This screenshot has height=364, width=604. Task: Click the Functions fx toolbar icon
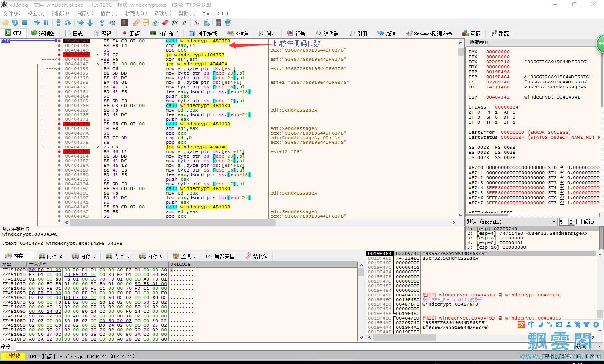point(175,23)
